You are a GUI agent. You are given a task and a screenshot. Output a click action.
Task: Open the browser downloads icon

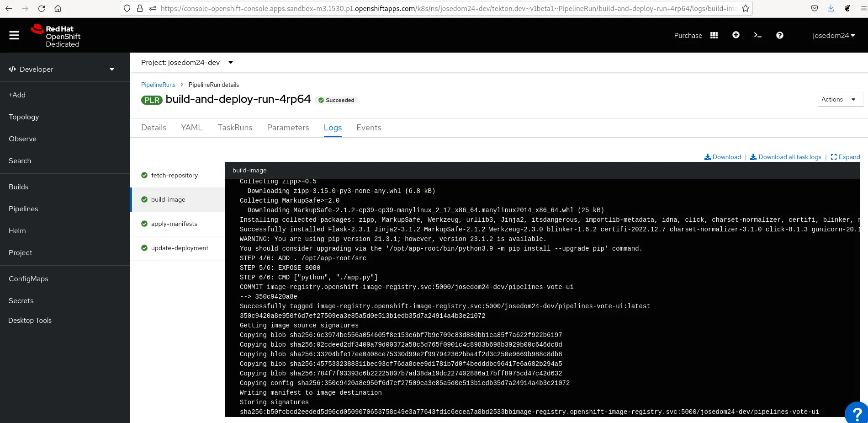[x=831, y=8]
